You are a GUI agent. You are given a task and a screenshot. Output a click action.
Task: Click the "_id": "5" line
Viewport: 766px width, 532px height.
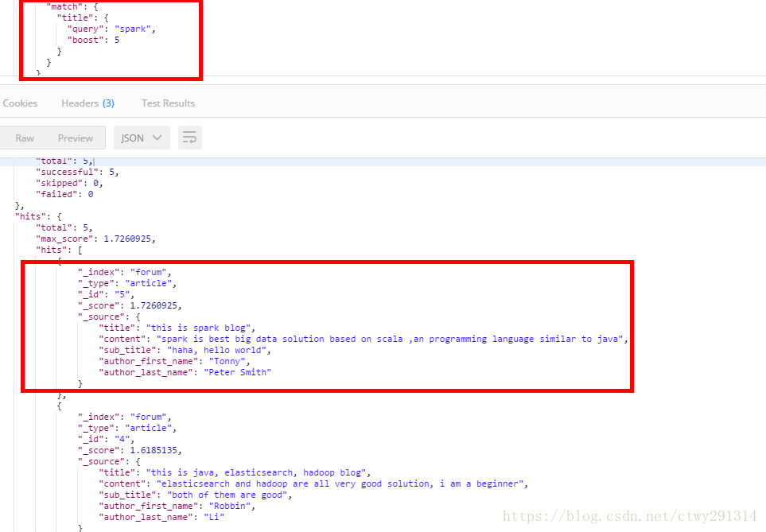coord(106,294)
